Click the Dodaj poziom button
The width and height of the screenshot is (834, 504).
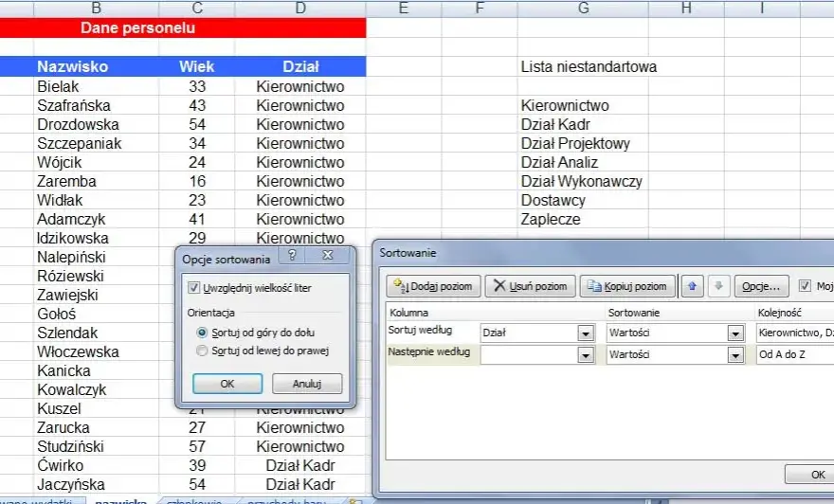coord(433,286)
